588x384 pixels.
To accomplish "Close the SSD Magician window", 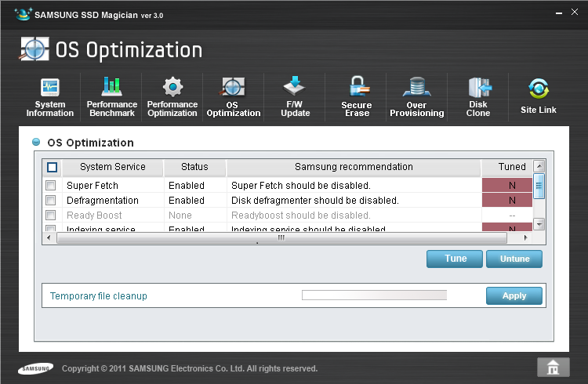I will [x=575, y=12].
